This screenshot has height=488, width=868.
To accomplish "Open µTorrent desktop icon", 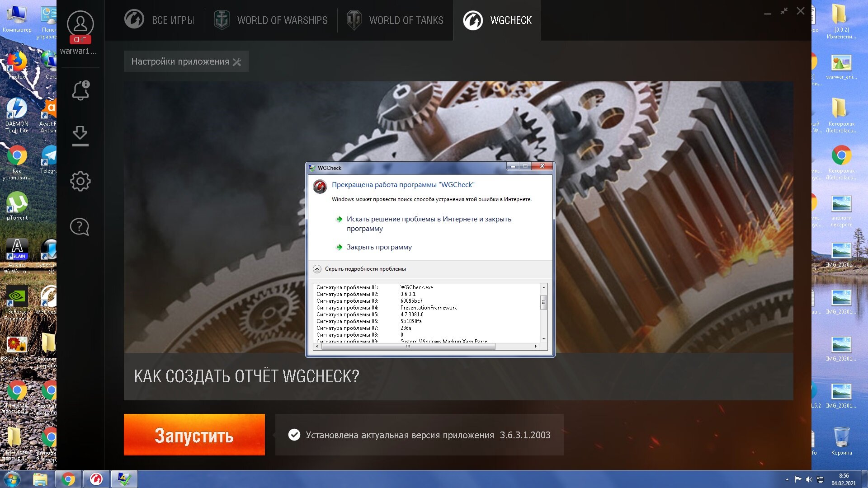I will [x=17, y=206].
